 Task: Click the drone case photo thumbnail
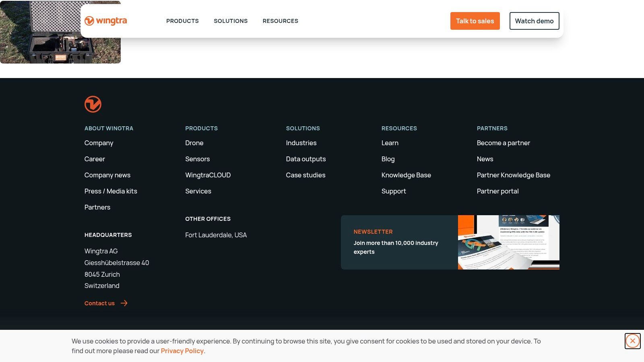(60, 32)
